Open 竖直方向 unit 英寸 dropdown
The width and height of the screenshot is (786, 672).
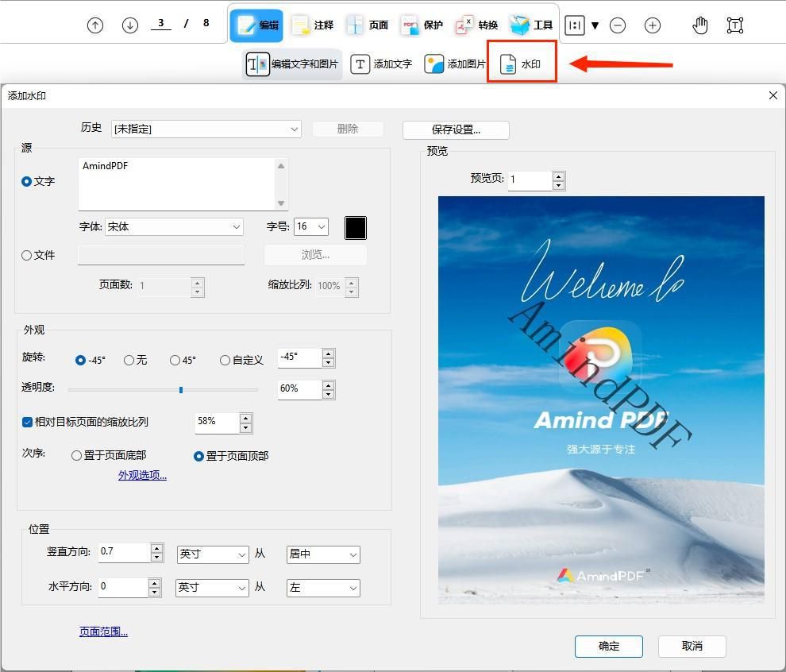(x=213, y=554)
